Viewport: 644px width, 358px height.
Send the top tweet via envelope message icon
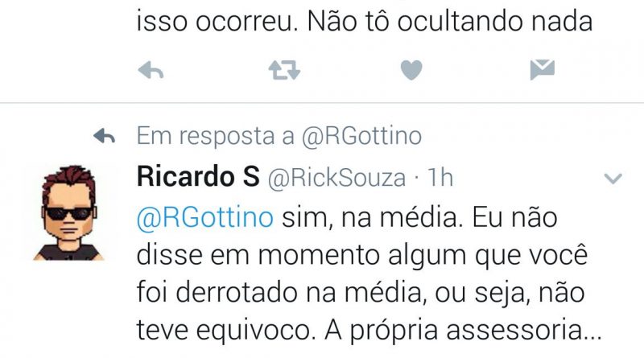(542, 69)
